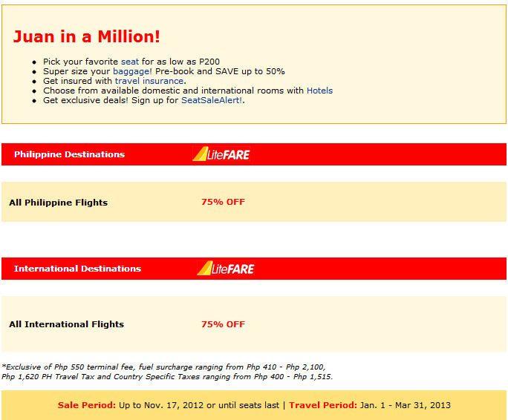Visit the Hotels link
508x420 pixels.
click(x=320, y=91)
